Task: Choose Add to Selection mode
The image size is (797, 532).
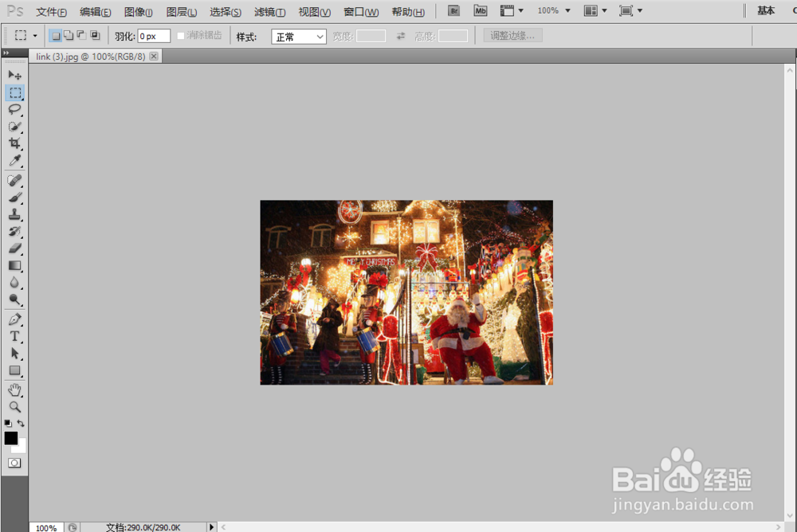Action: coord(68,36)
